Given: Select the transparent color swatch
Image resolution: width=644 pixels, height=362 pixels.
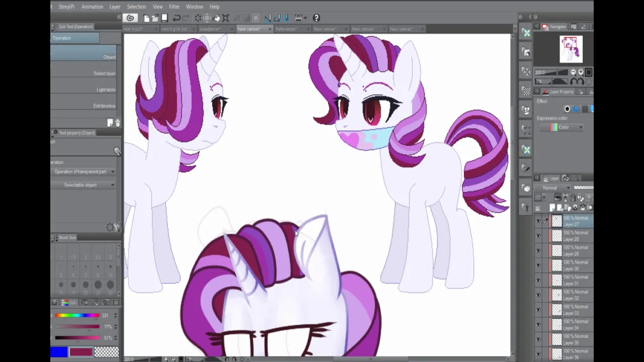Looking at the screenshot, I should pyautogui.click(x=107, y=352).
